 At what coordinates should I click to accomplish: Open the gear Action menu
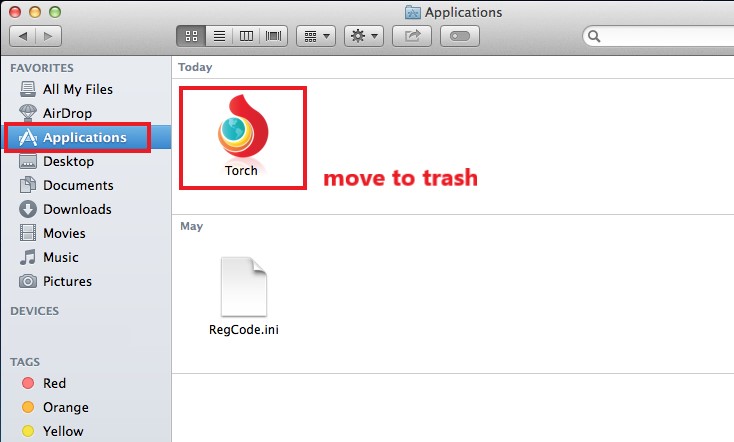pyautogui.click(x=364, y=36)
